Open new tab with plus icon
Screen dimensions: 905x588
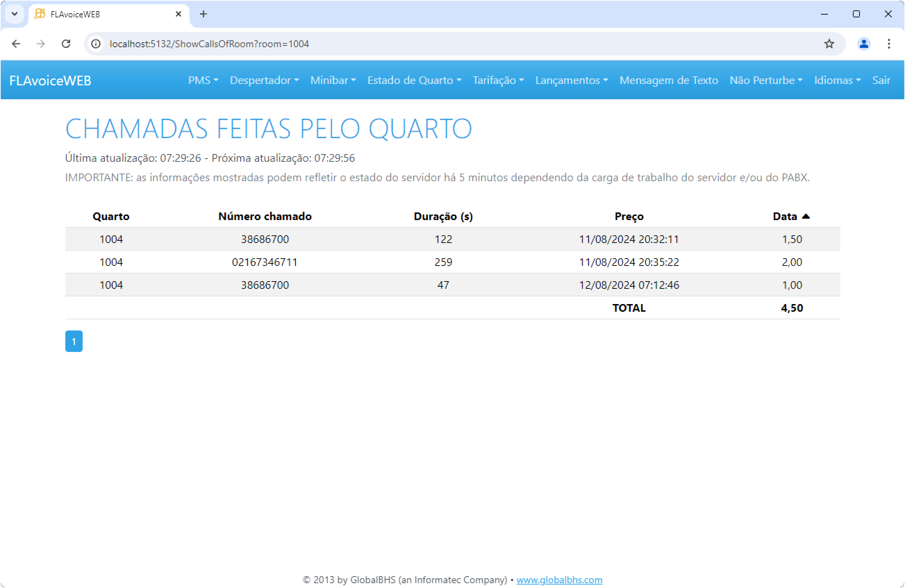click(204, 14)
